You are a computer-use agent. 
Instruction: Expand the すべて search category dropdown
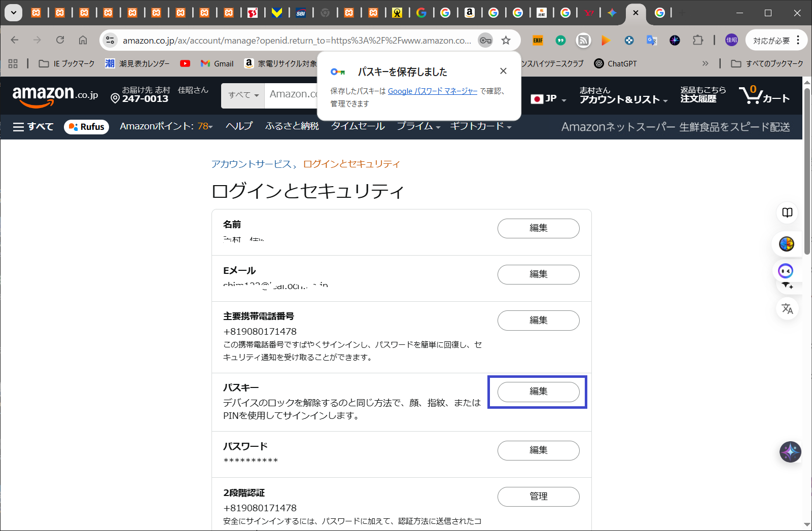point(243,95)
